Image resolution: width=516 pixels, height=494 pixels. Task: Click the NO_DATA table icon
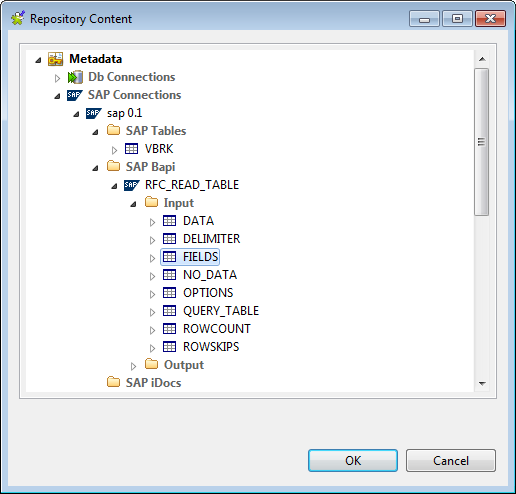(169, 275)
